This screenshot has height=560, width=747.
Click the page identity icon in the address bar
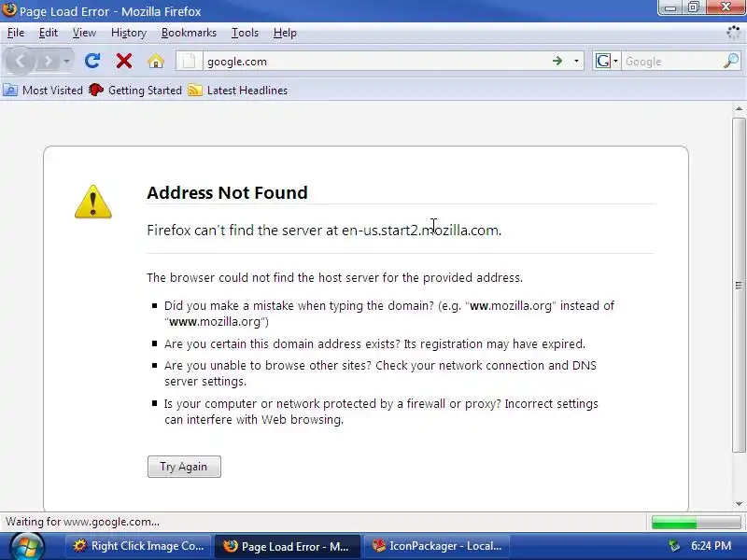(x=190, y=61)
